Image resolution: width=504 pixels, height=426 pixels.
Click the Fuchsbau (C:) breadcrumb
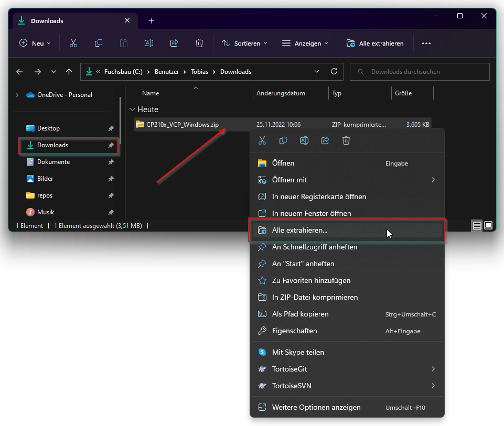pos(123,72)
